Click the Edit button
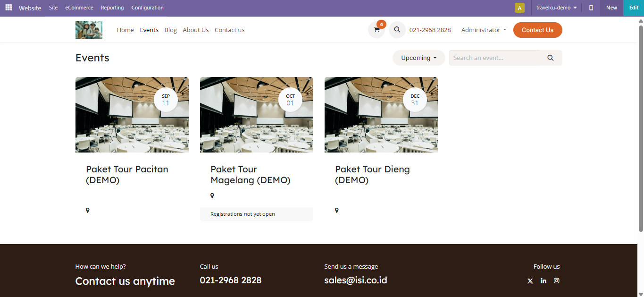This screenshot has height=297, width=644. (634, 8)
